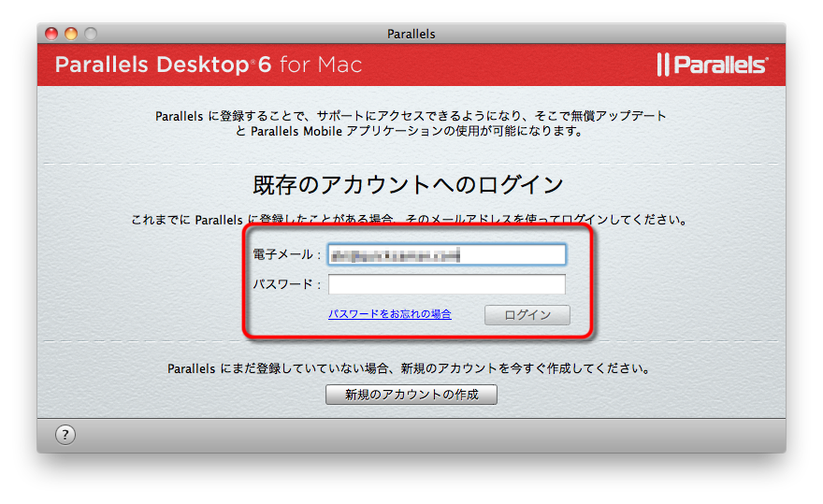Click the 既存のアカウントへのログイン heading
This screenshot has width=823, height=504.
pyautogui.click(x=408, y=185)
